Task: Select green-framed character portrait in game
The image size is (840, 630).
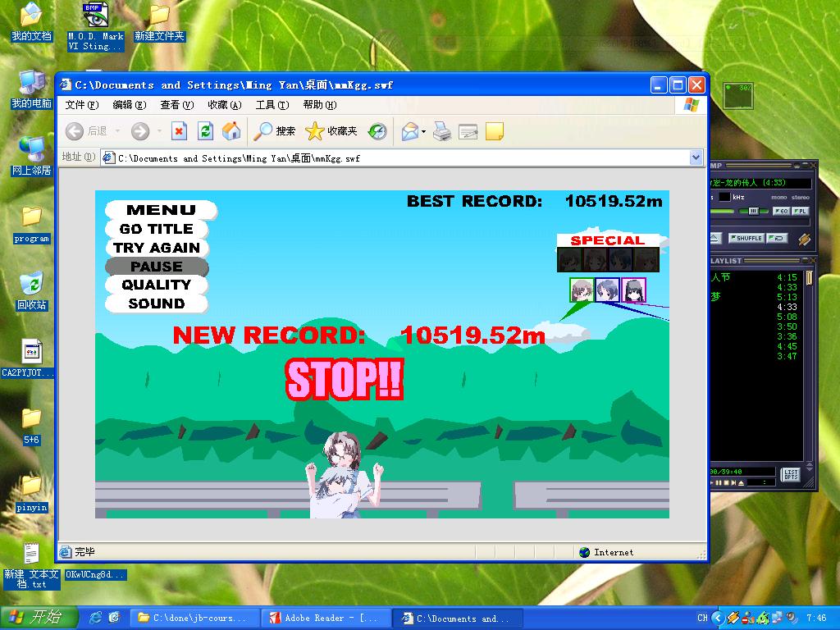Action: point(582,290)
